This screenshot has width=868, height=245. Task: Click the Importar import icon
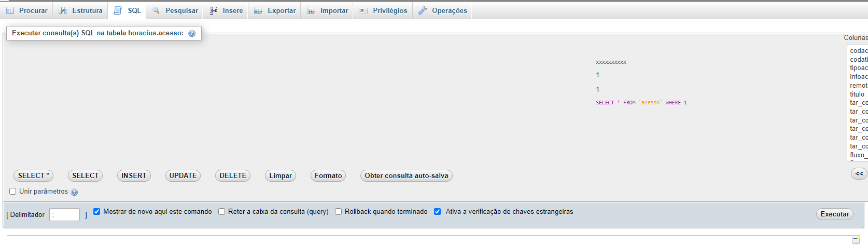pyautogui.click(x=311, y=10)
